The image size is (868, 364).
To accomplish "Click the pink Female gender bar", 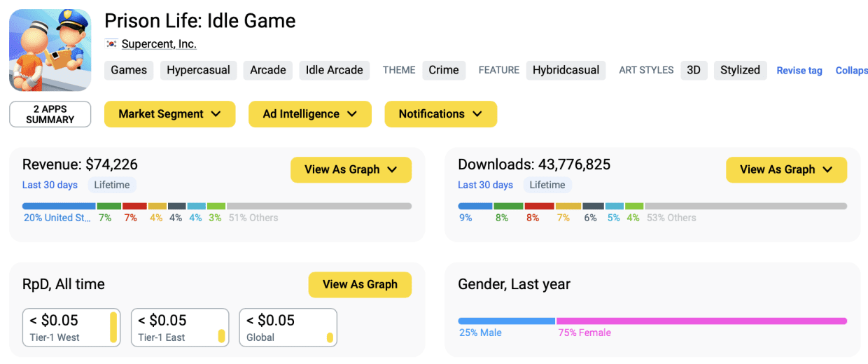I will point(701,321).
